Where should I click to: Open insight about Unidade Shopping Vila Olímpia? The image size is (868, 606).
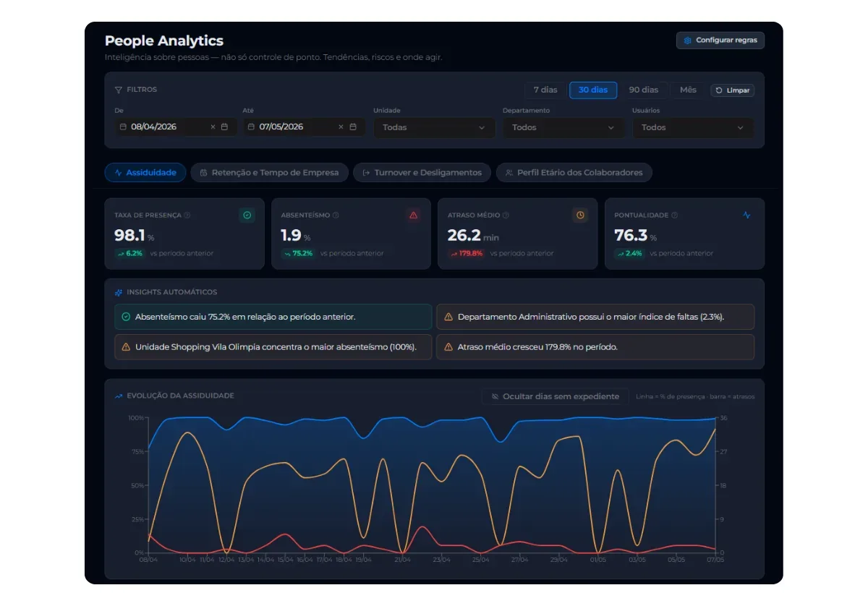tap(273, 346)
